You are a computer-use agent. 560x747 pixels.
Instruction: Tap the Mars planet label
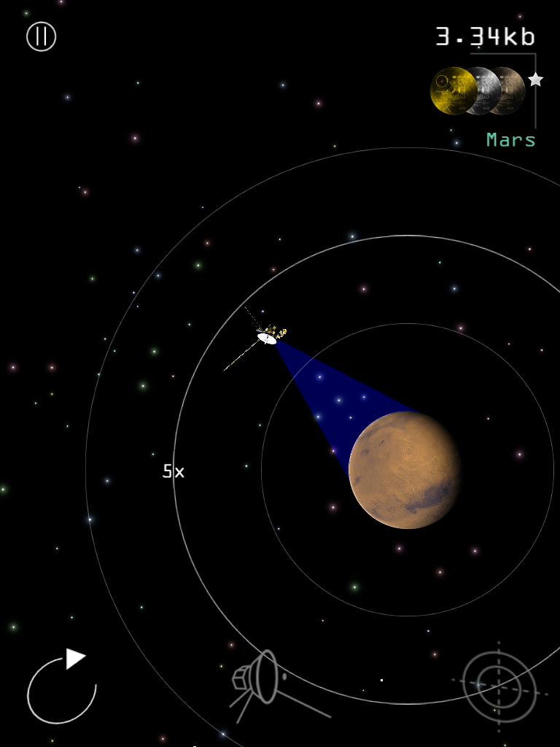coord(511,140)
